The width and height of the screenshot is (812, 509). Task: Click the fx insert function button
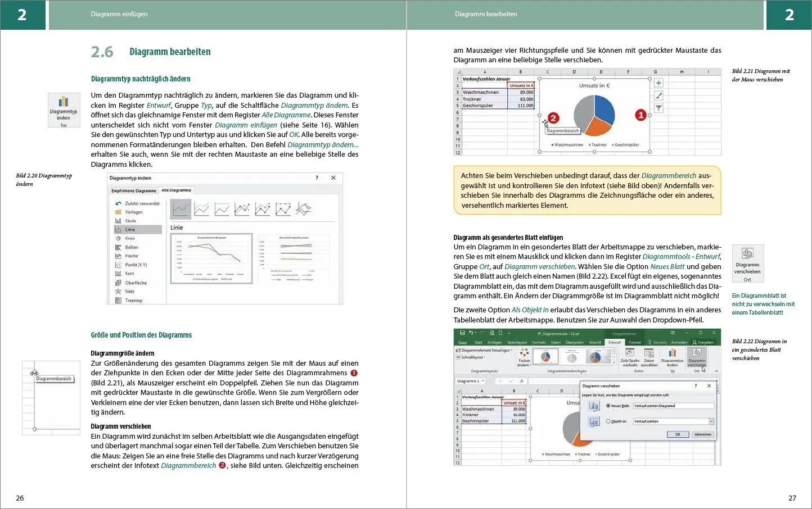tap(521, 381)
